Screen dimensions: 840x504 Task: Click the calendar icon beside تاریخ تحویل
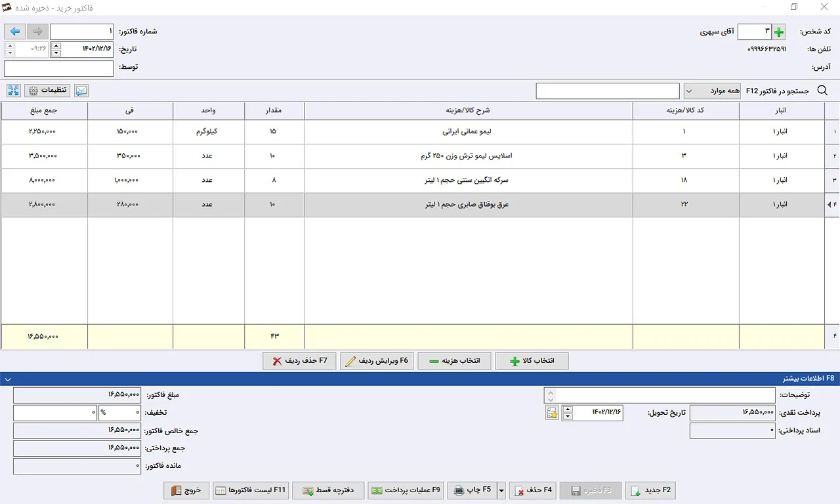click(552, 413)
